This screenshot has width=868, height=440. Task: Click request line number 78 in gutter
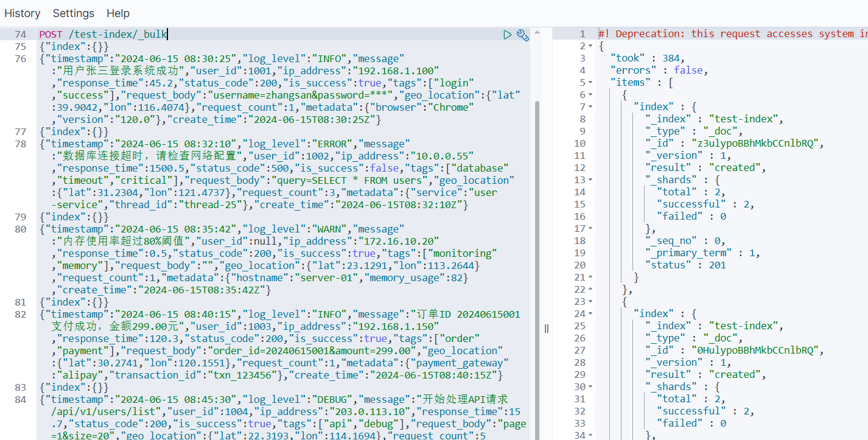20,144
